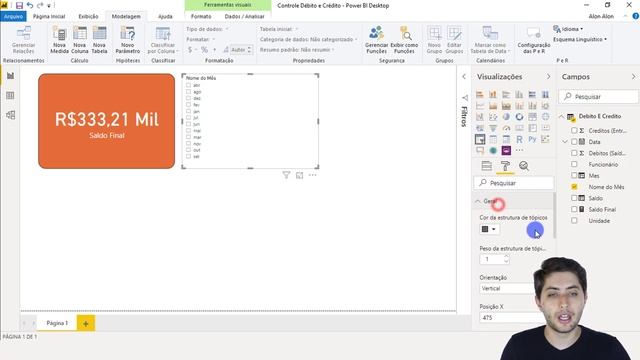Image resolution: width=640 pixels, height=360 pixels.
Task: Select the slicer visual icon in Visualizações
Action: pyautogui.click(x=480, y=139)
